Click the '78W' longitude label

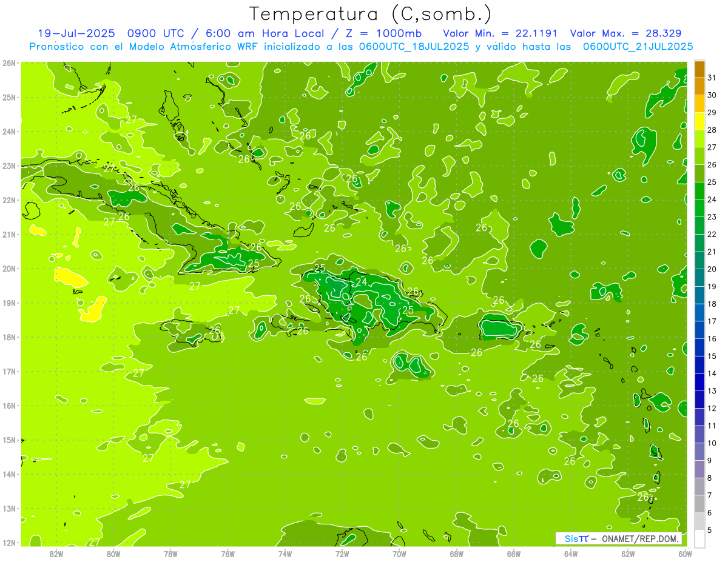coord(170,554)
